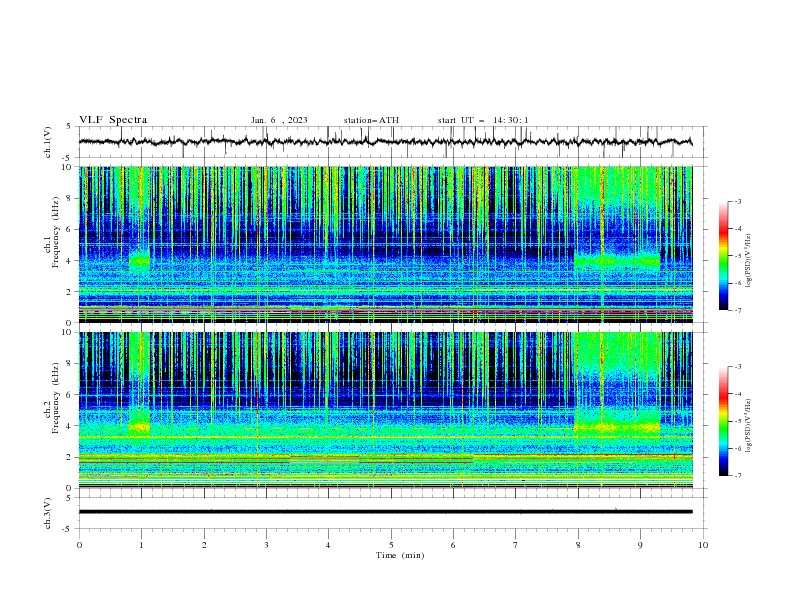Click the ch.2 color bar "log(PSD)(V²/Hz)" label
Screen dimensions: 792x612
pyautogui.click(x=749, y=425)
